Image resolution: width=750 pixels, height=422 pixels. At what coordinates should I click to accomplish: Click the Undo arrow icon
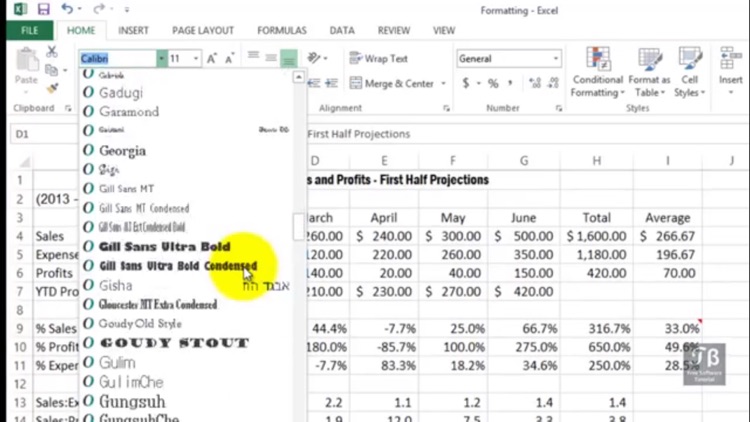67,9
